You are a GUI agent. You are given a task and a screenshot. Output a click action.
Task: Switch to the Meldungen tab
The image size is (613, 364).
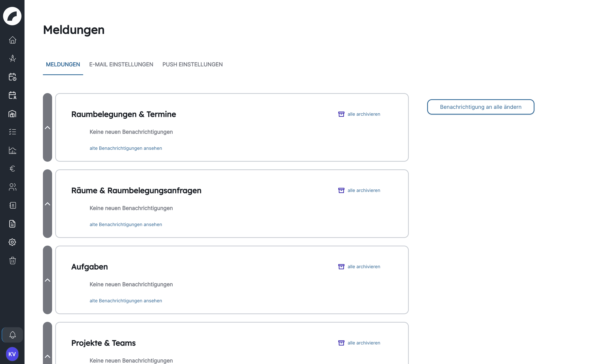pos(63,65)
